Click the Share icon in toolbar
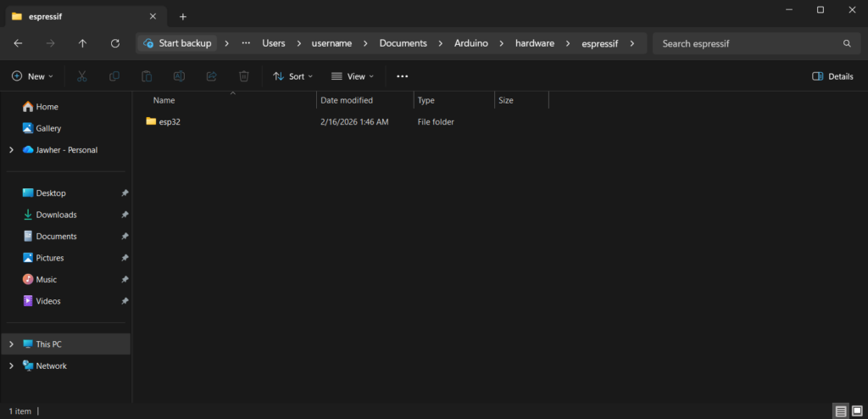 [x=211, y=76]
